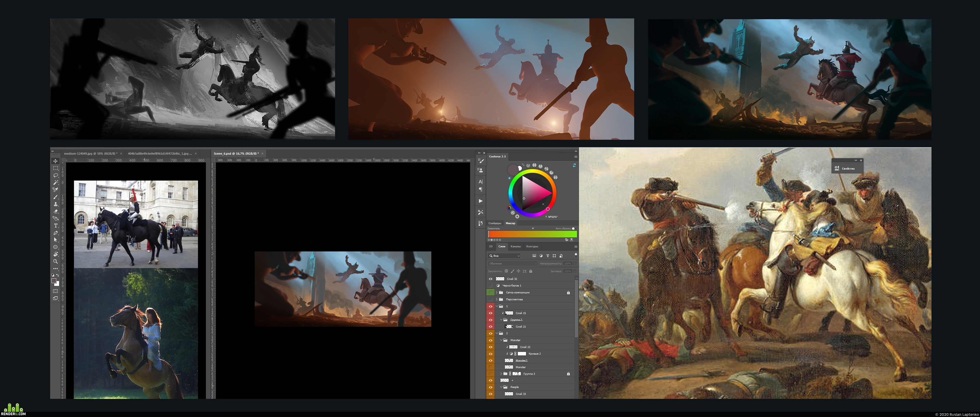Switch to the Каналы tab
This screenshot has height=417, width=980.
tap(516, 246)
